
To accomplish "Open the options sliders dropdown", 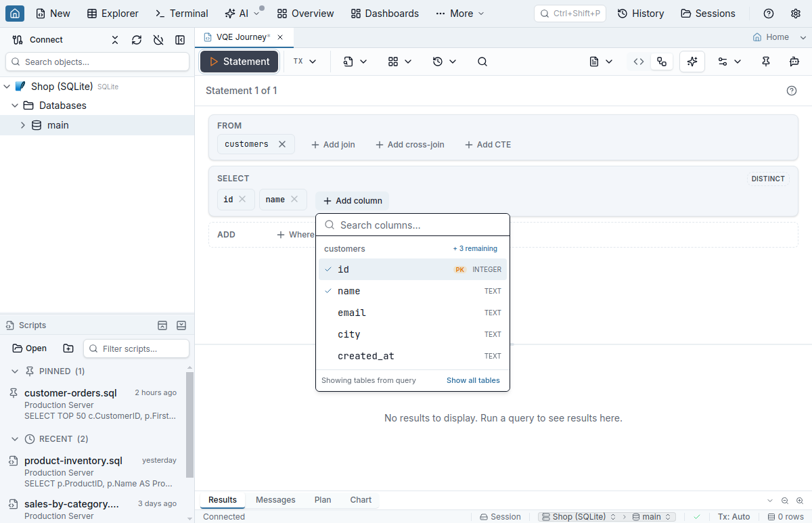I will (x=729, y=62).
